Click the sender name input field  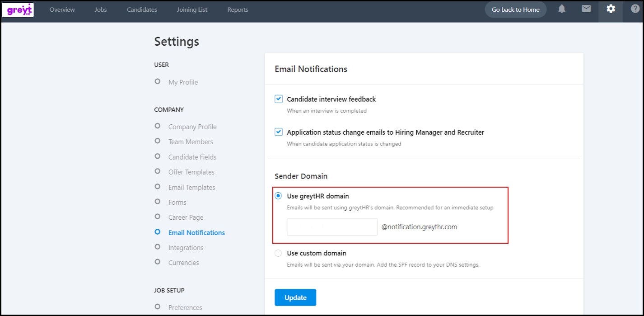(x=332, y=227)
